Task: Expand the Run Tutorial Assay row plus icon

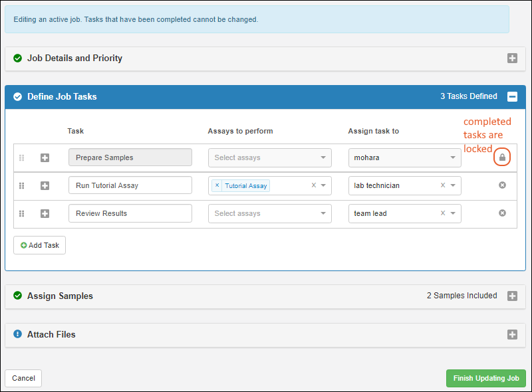Action: tap(45, 185)
